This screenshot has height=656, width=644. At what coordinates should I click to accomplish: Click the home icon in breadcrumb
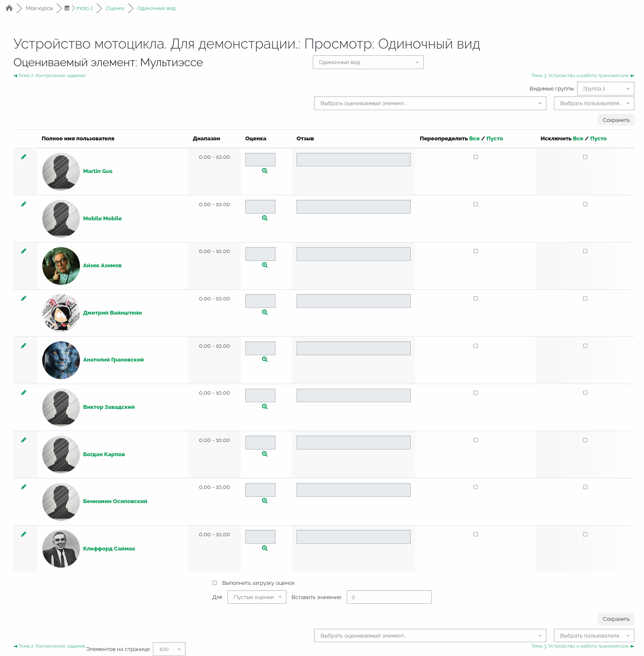pyautogui.click(x=9, y=8)
